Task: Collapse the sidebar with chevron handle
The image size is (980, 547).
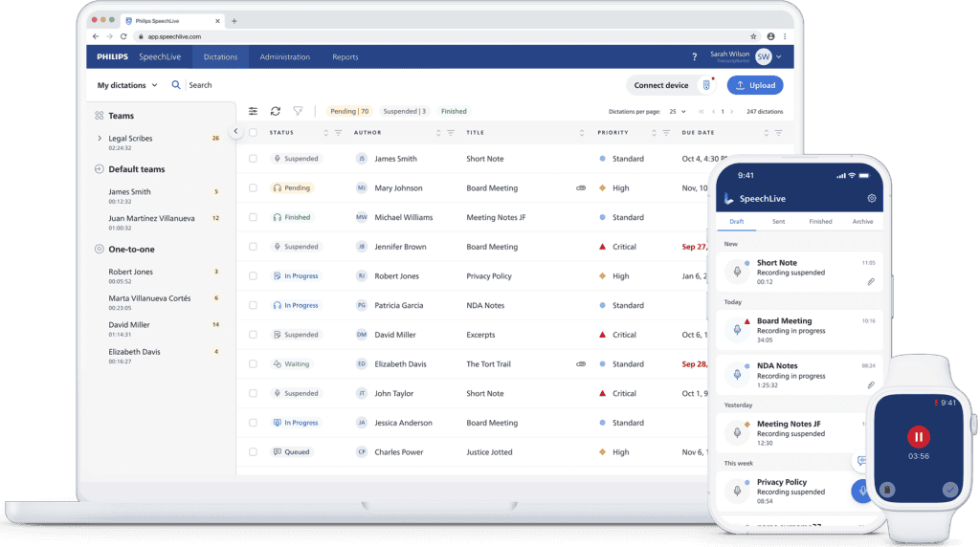Action: (x=235, y=131)
